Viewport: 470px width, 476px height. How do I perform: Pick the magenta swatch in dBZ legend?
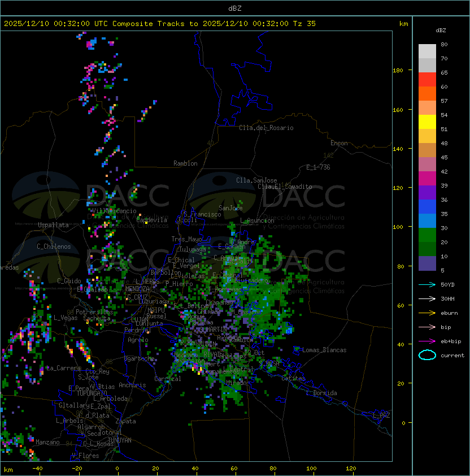tap(427, 179)
